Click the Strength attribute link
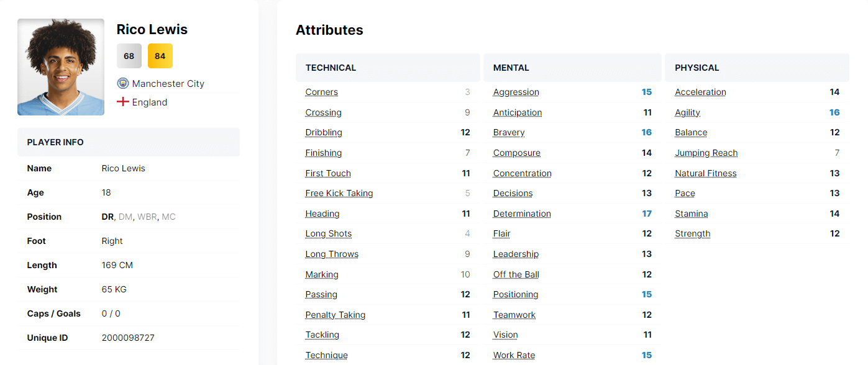This screenshot has width=868, height=365. [x=693, y=233]
